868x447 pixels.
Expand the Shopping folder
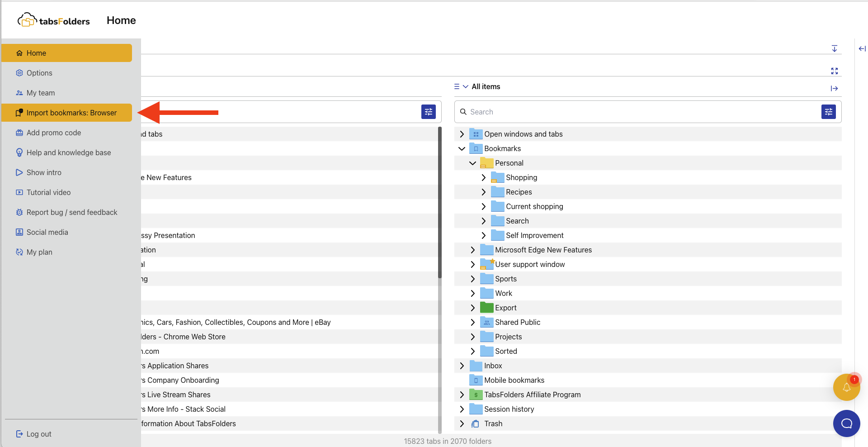click(x=483, y=177)
